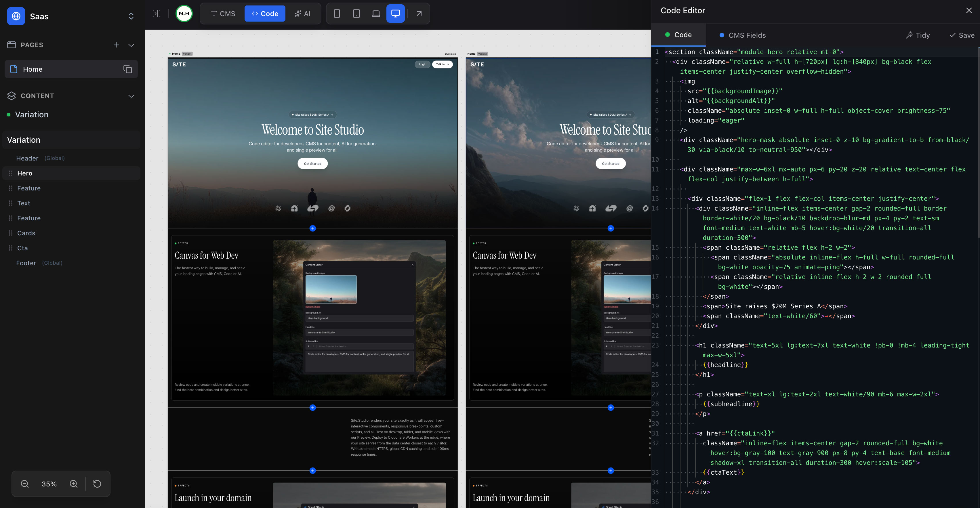
Task: Open the Saas site switcher dropdown
Action: coord(131,16)
